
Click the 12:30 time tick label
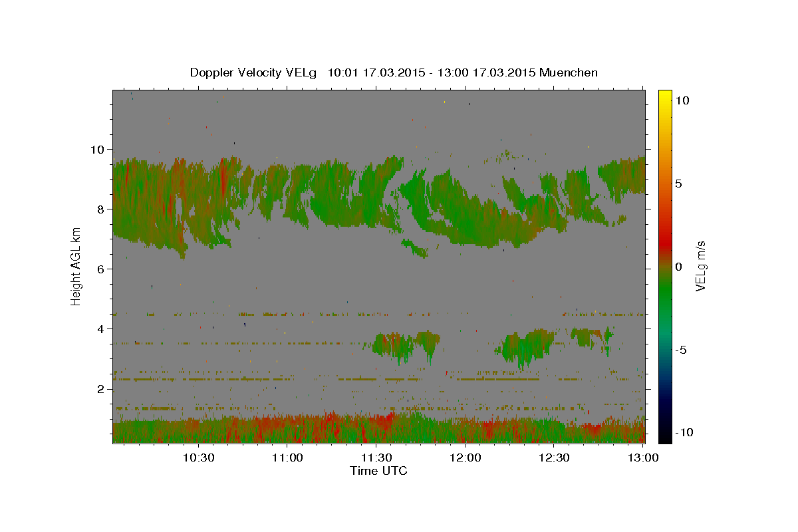(554, 458)
